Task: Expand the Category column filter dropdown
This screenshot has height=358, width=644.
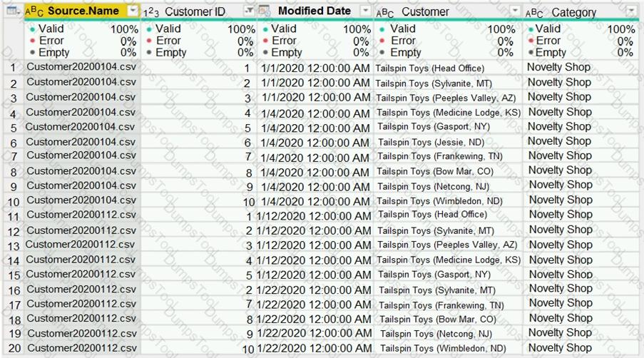Action: coord(630,12)
